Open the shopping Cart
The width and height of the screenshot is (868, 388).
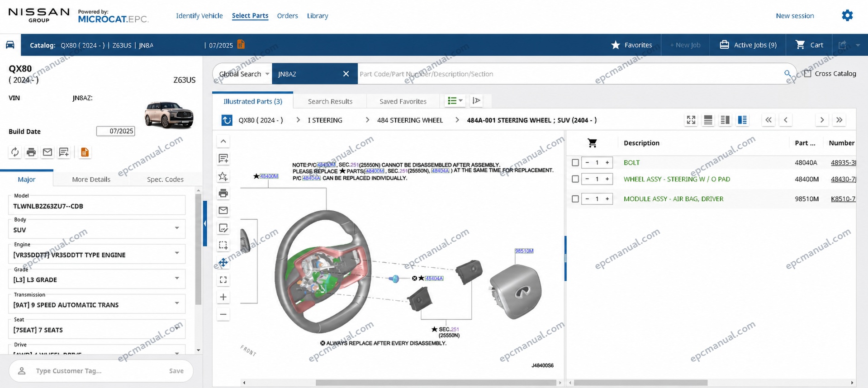tap(810, 45)
